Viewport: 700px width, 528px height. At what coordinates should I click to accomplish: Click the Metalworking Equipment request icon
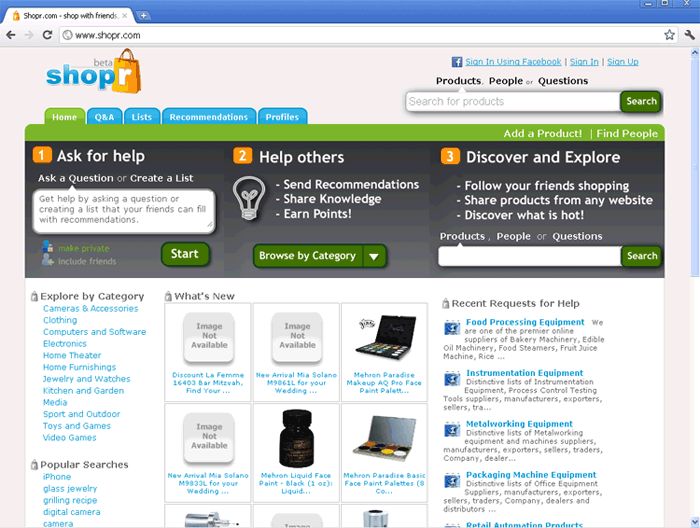(x=452, y=428)
